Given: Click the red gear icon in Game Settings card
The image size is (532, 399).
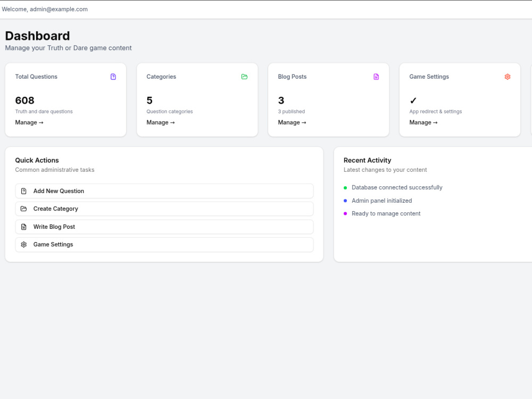Looking at the screenshot, I should [x=507, y=77].
